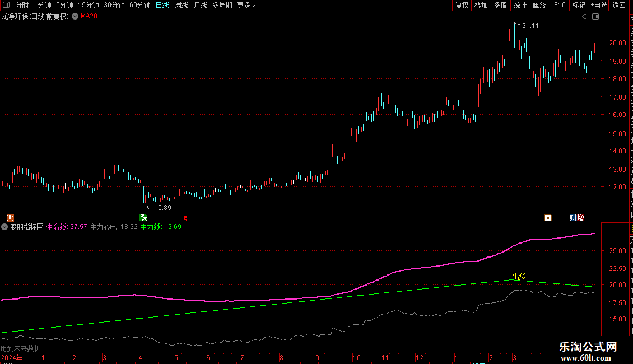Expand the 更多 periods menu
Screen dimensions: 633x364
click(x=246, y=5)
